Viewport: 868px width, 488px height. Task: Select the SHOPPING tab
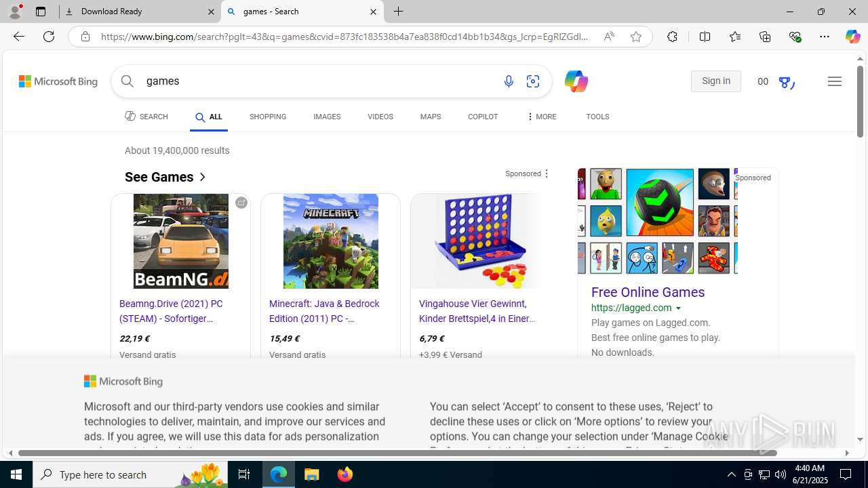click(268, 117)
